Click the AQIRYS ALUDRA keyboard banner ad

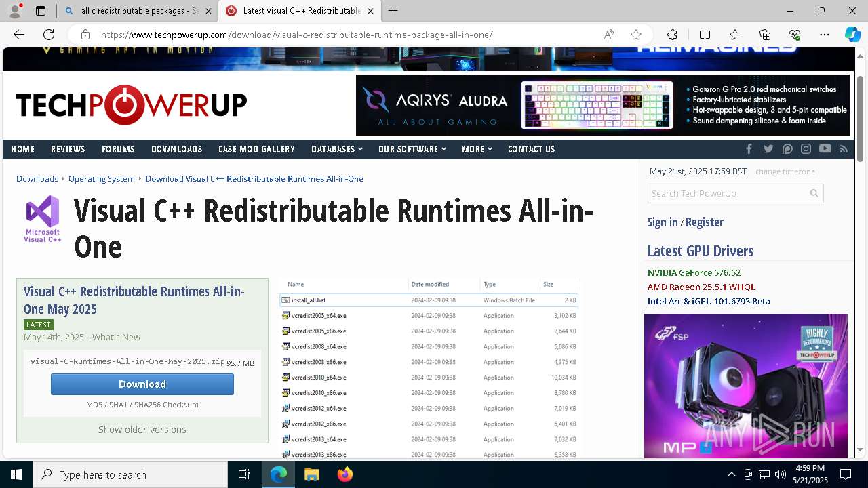click(603, 105)
